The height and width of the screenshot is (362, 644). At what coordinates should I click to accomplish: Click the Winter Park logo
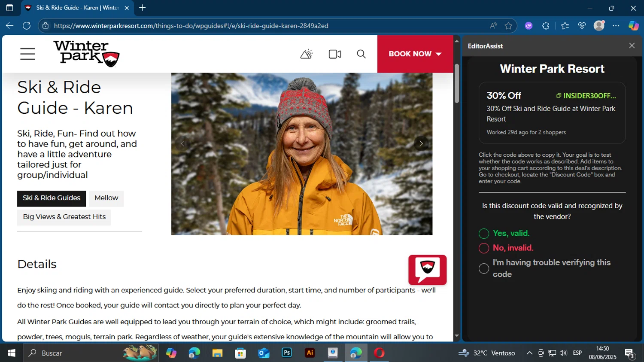pyautogui.click(x=86, y=54)
